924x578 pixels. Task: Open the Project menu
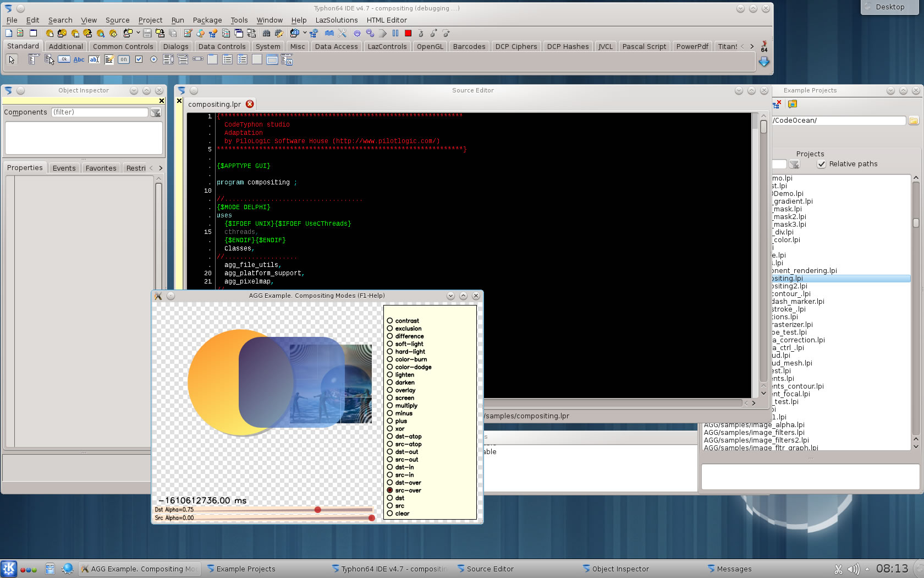pos(150,20)
